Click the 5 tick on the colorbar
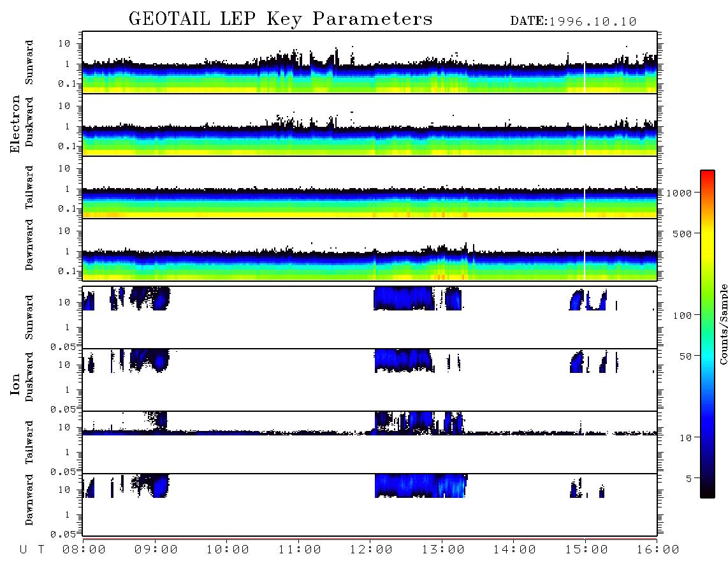The image size is (728, 561). click(x=689, y=479)
